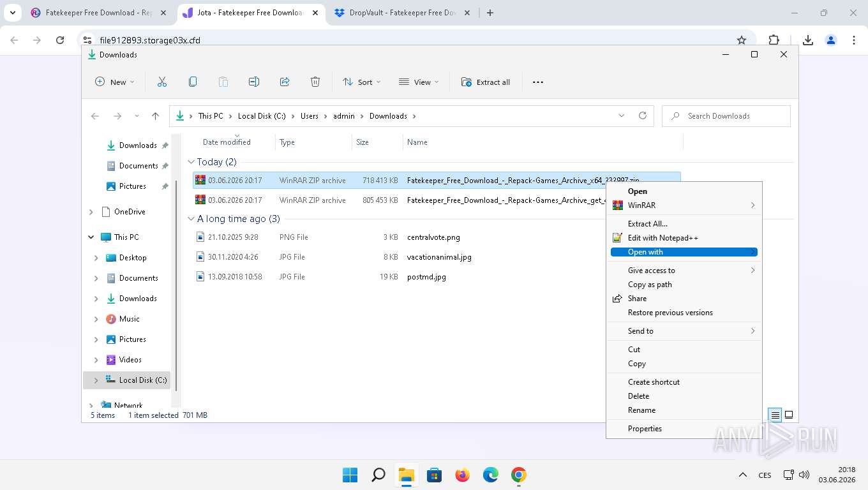Navigate to admin in breadcrumb

[x=344, y=116]
